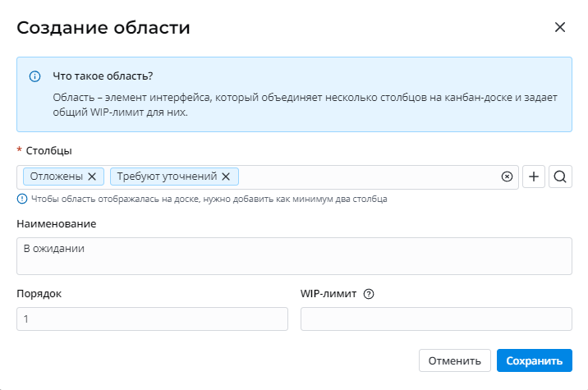Click inside the Столбцы multi-select field
Screen dimensions: 588x390
370,177
